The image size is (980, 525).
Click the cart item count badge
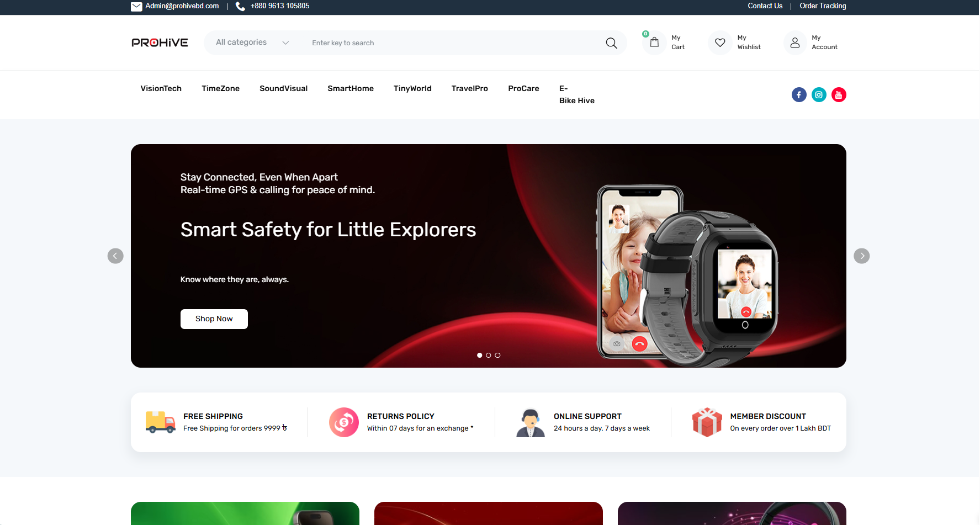click(645, 34)
